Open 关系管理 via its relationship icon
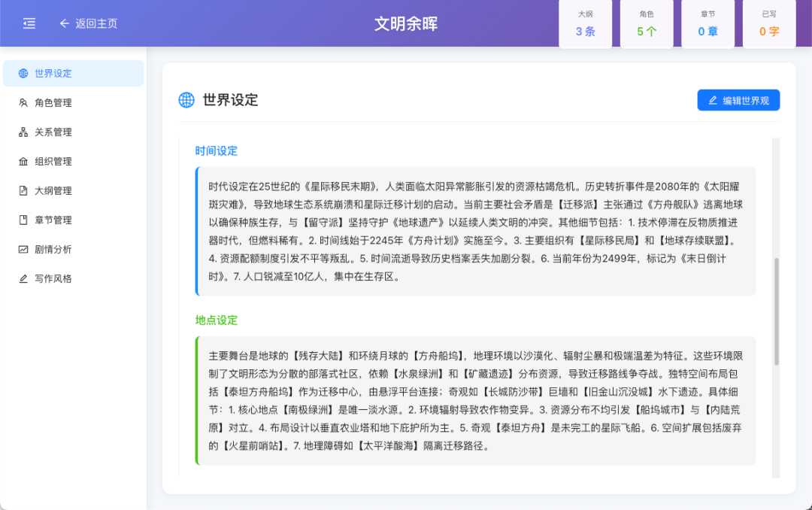Image resolution: width=812 pixels, height=510 pixels. [x=23, y=132]
